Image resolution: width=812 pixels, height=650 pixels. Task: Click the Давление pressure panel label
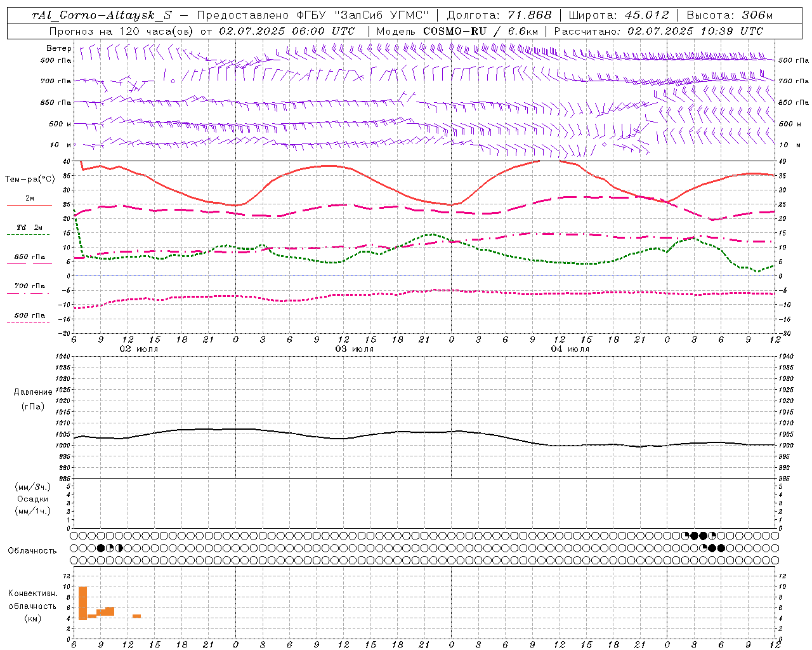click(x=33, y=392)
